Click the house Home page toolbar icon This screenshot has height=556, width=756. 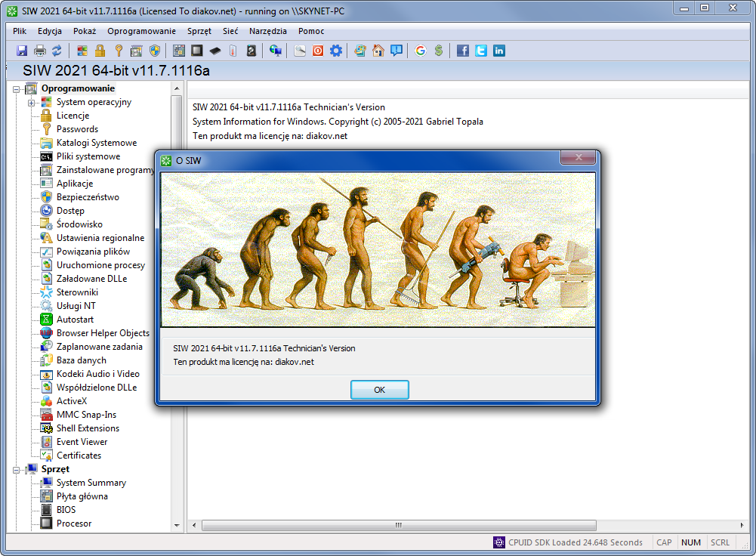click(x=378, y=51)
